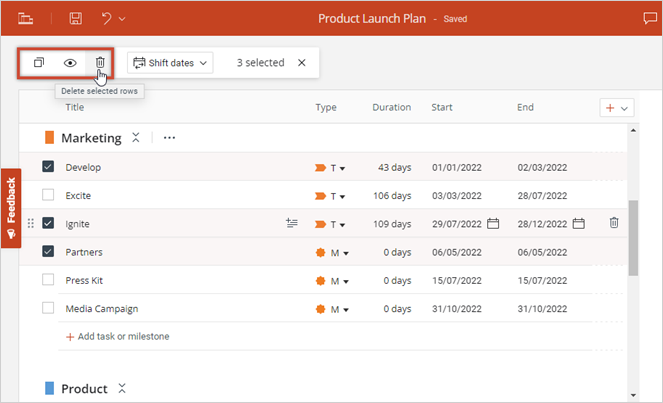The width and height of the screenshot is (663, 403).
Task: Duplicate selected rows icon
Action: pos(39,63)
